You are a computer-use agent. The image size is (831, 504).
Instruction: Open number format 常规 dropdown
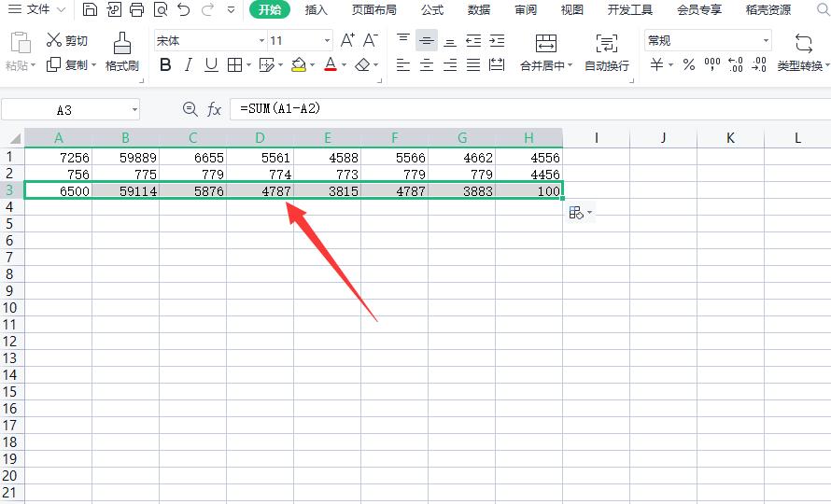(766, 40)
